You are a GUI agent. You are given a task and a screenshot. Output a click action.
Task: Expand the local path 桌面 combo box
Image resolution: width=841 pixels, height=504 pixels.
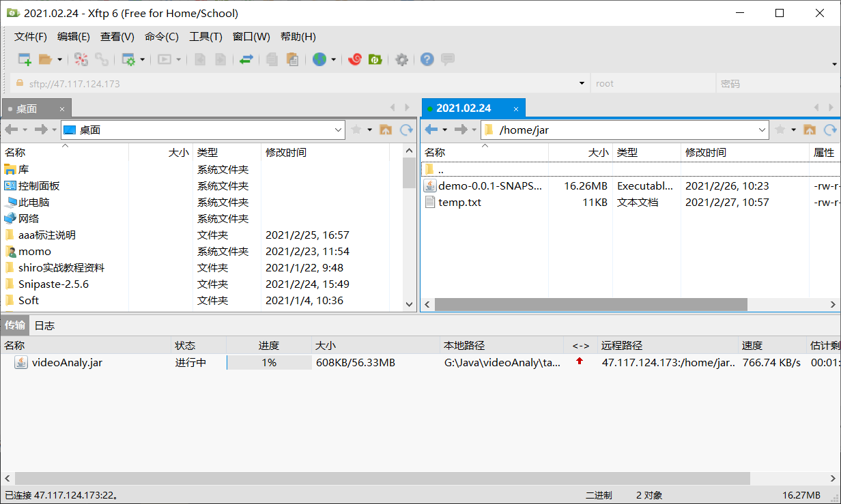click(x=339, y=130)
